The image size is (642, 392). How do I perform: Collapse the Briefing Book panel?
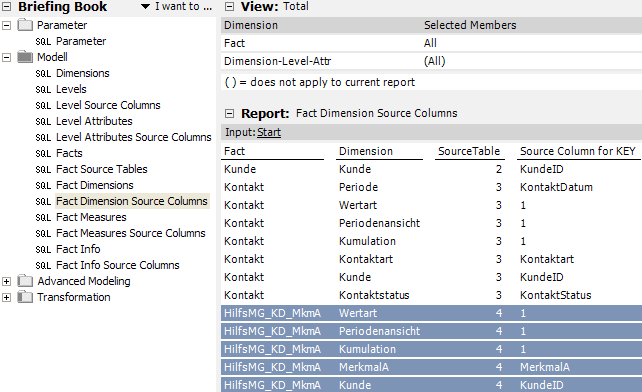tap(7, 7)
